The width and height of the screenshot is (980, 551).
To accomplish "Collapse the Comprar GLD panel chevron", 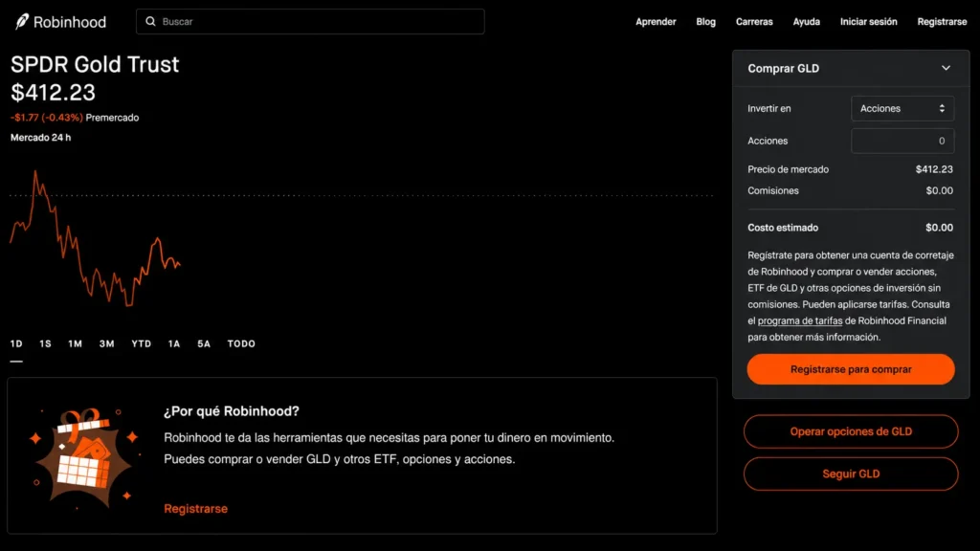I will (x=946, y=68).
